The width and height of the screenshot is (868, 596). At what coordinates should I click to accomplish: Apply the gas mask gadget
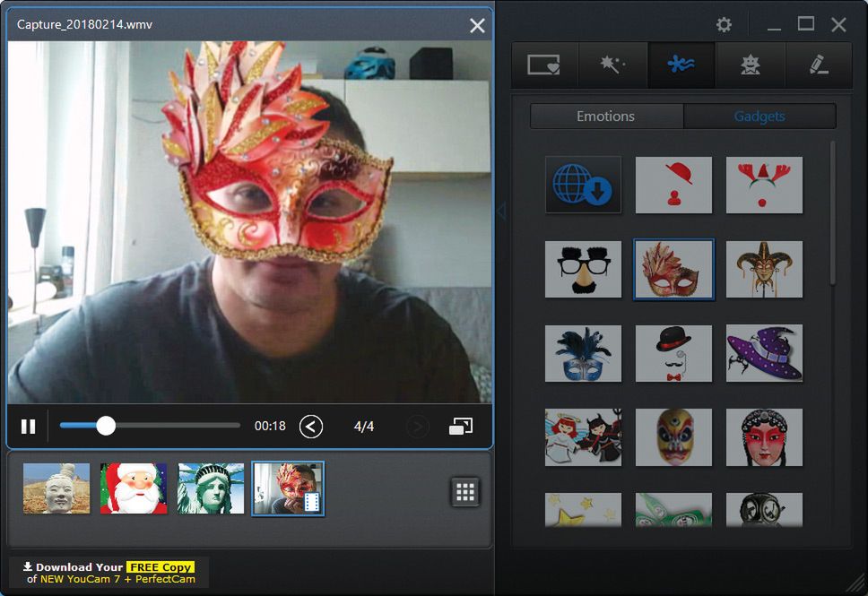click(764, 510)
